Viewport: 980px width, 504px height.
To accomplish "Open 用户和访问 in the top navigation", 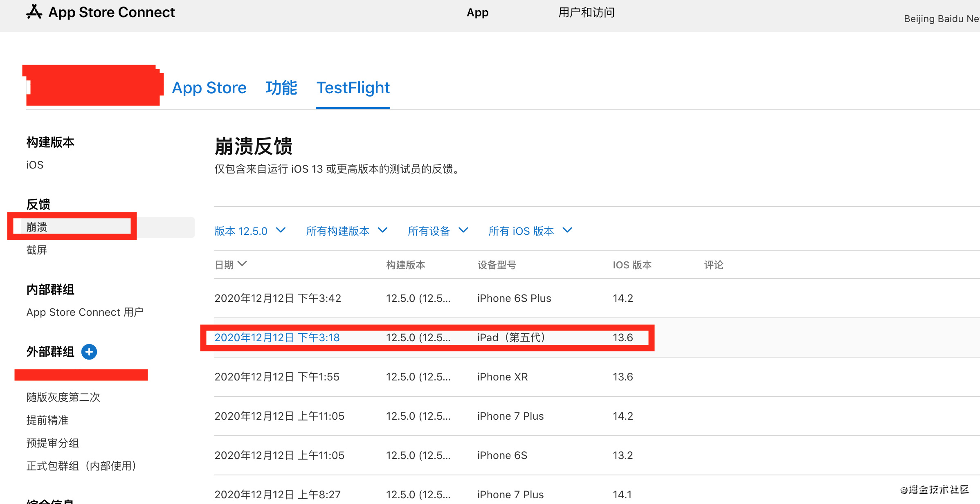I will [x=586, y=13].
